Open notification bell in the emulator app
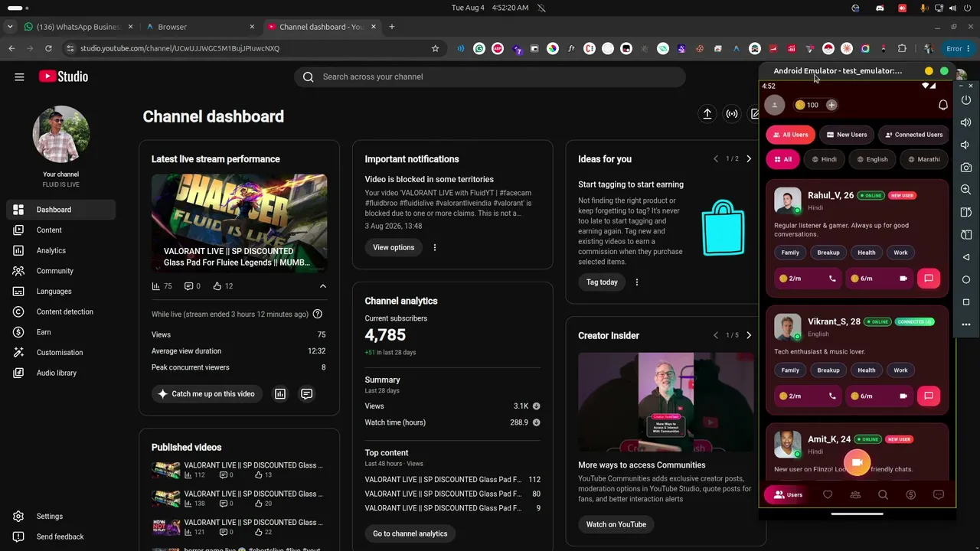 coord(943,105)
